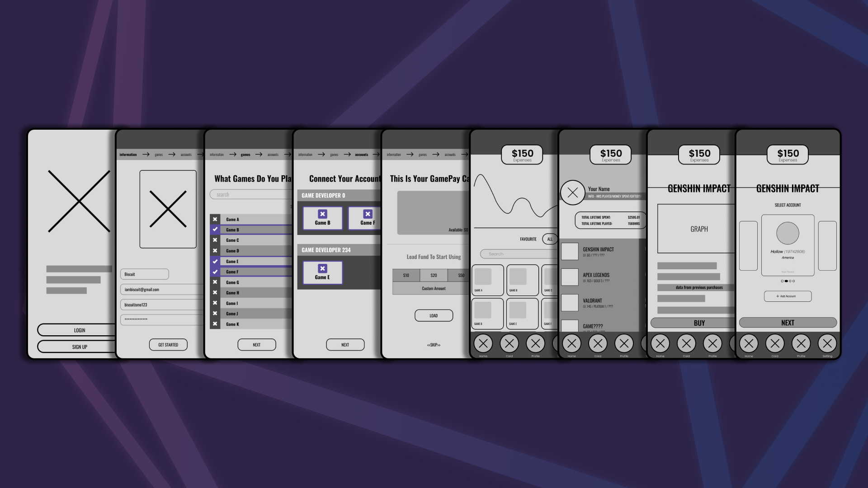
Task: Tap Setting icon in Select Account bottom nav
Action: click(x=827, y=344)
